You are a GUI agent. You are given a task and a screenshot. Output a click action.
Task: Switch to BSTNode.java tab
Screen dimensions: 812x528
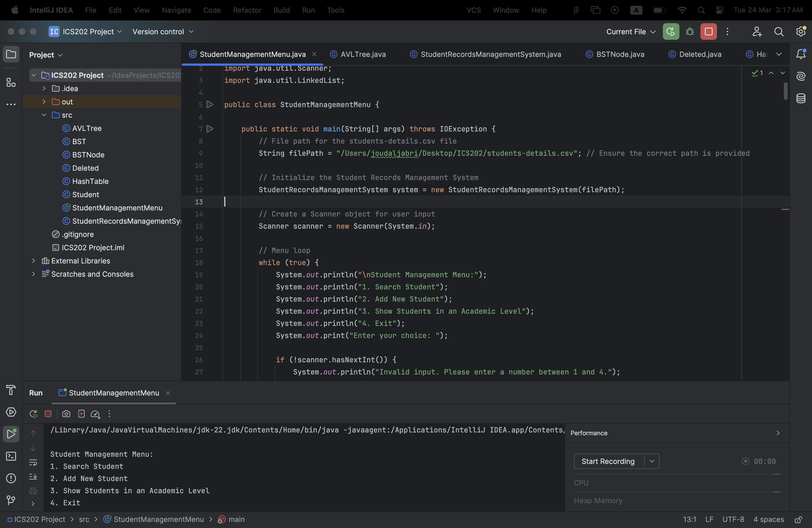615,54
